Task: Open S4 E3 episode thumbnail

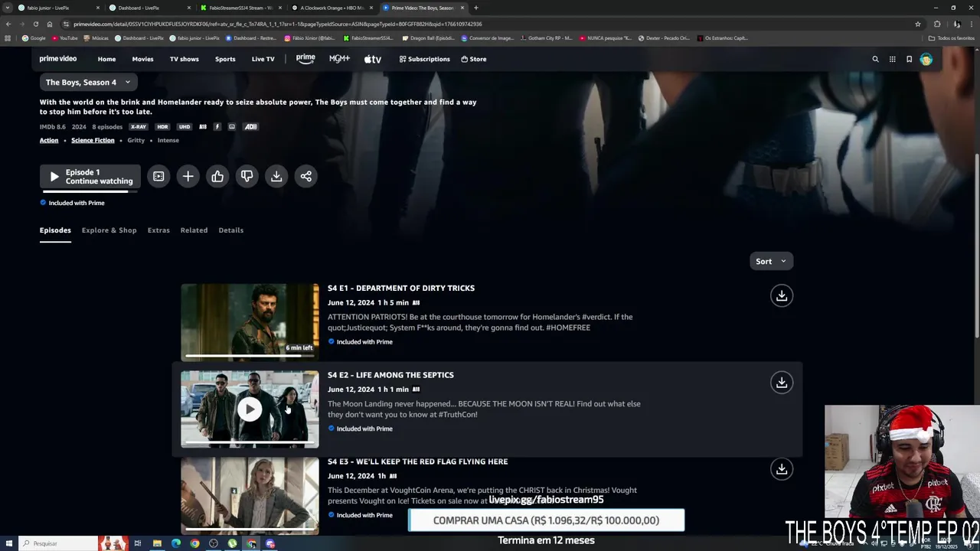Action: click(x=250, y=495)
